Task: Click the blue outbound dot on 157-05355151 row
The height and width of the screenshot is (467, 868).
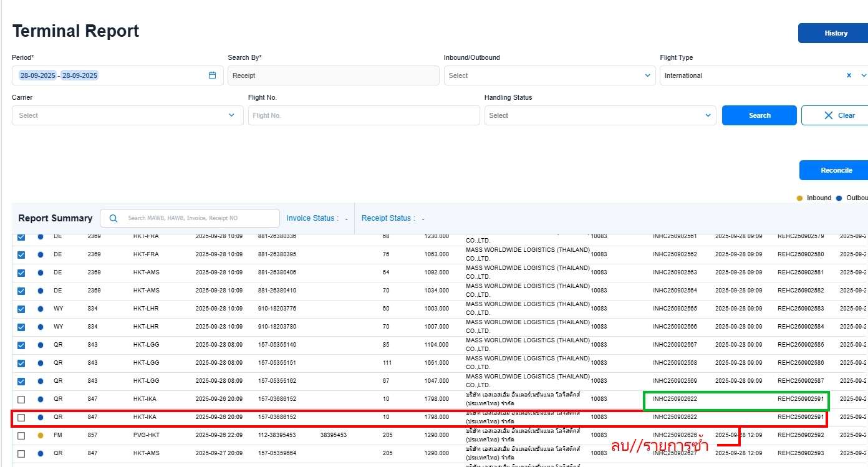Action: tap(41, 363)
